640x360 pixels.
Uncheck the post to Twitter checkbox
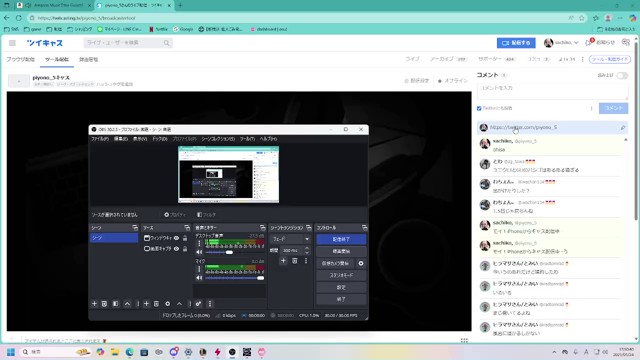(x=479, y=109)
